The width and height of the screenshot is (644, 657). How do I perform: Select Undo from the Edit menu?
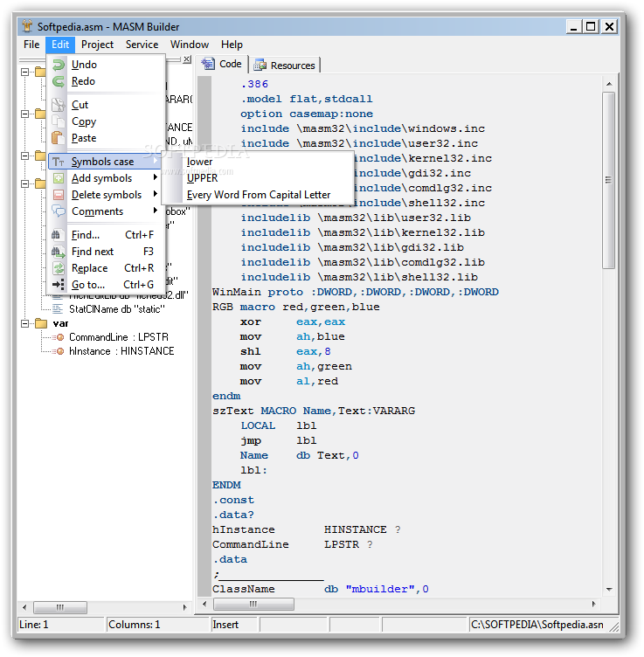coord(105,65)
